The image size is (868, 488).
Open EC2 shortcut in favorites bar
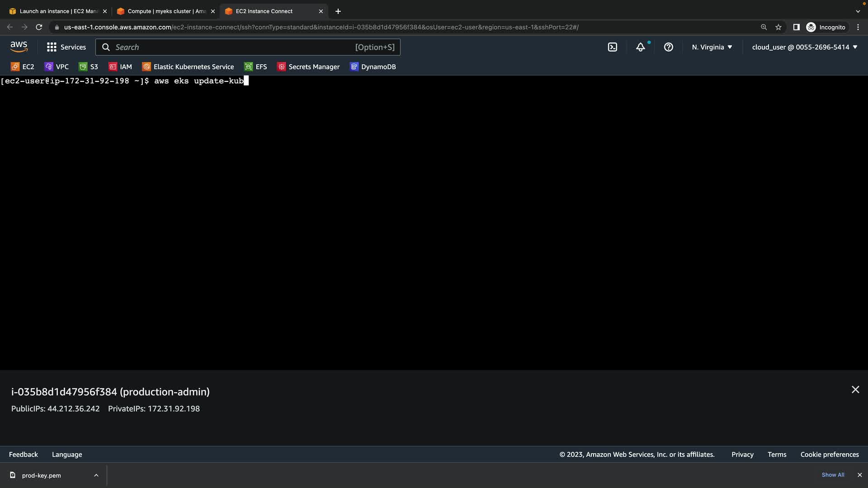pos(23,67)
